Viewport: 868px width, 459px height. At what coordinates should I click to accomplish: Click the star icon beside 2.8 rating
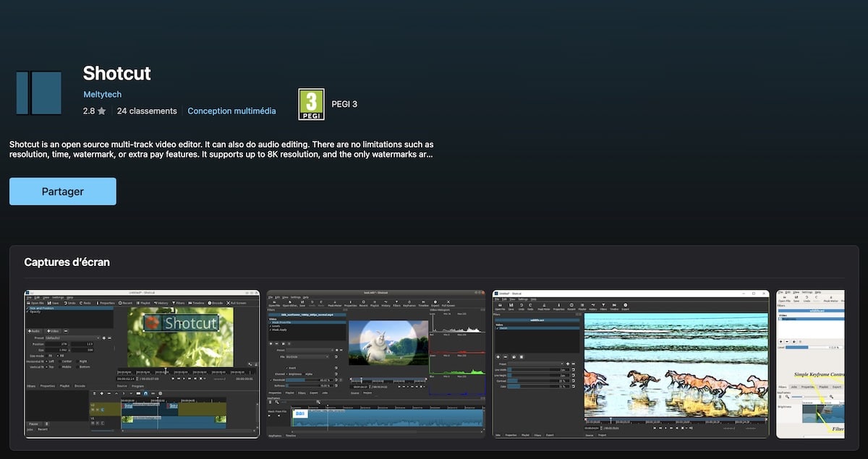(102, 111)
